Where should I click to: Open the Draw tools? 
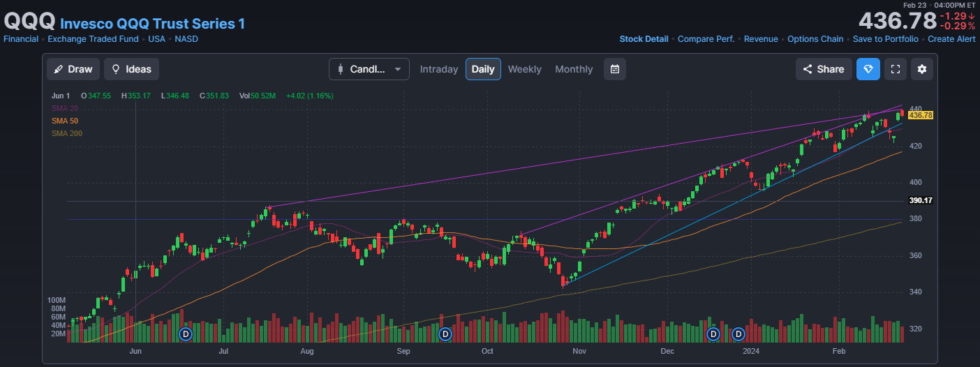click(x=73, y=69)
